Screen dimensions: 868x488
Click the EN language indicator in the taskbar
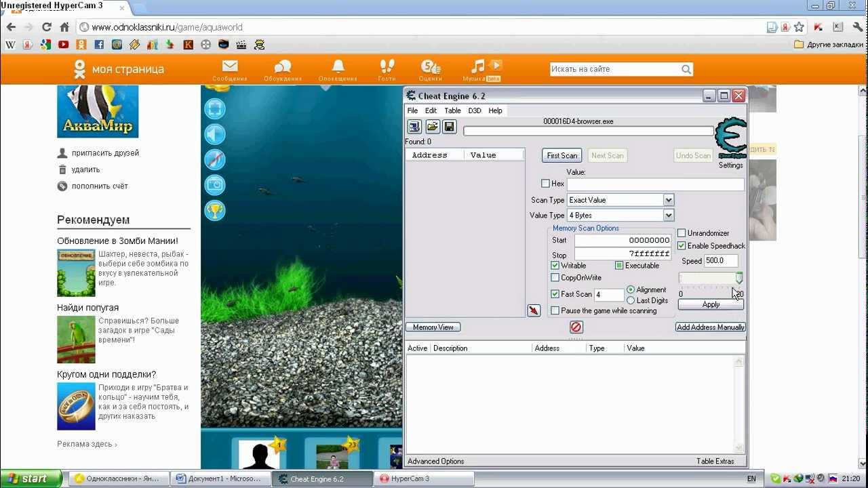751,479
